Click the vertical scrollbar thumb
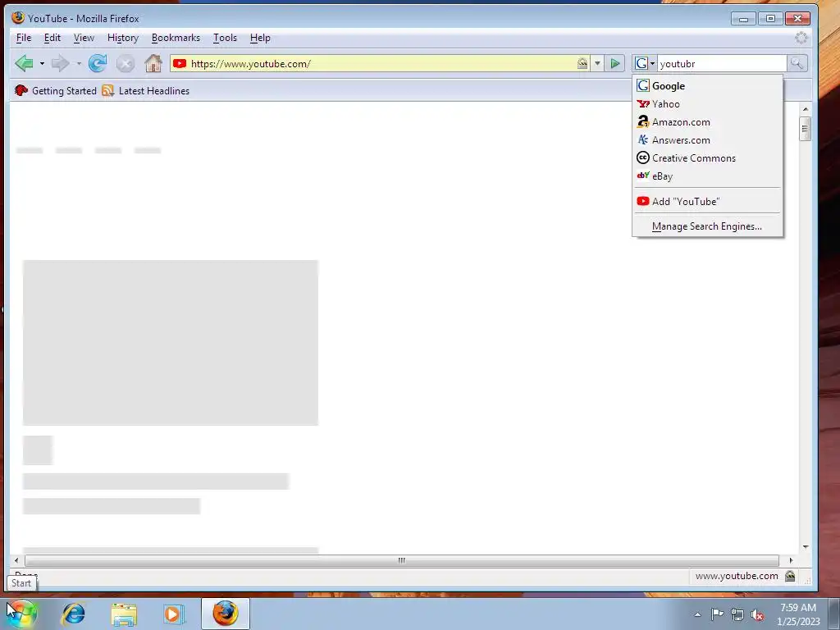 coord(805,129)
